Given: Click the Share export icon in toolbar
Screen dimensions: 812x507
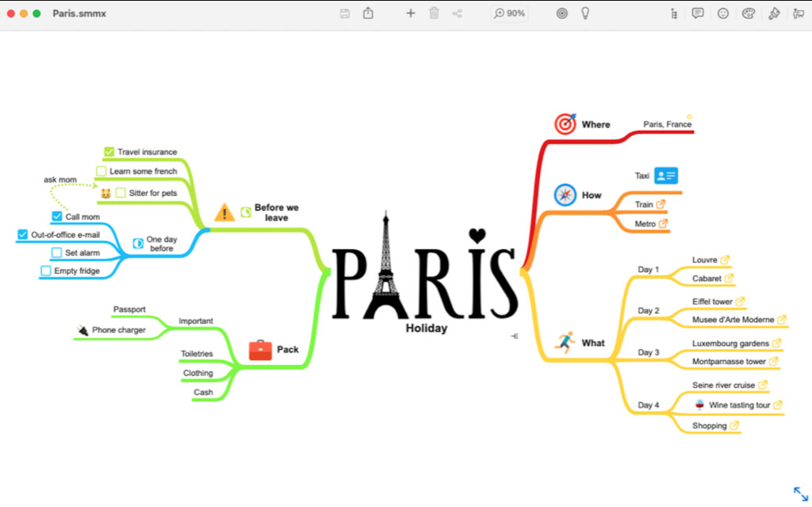Looking at the screenshot, I should 368,13.
